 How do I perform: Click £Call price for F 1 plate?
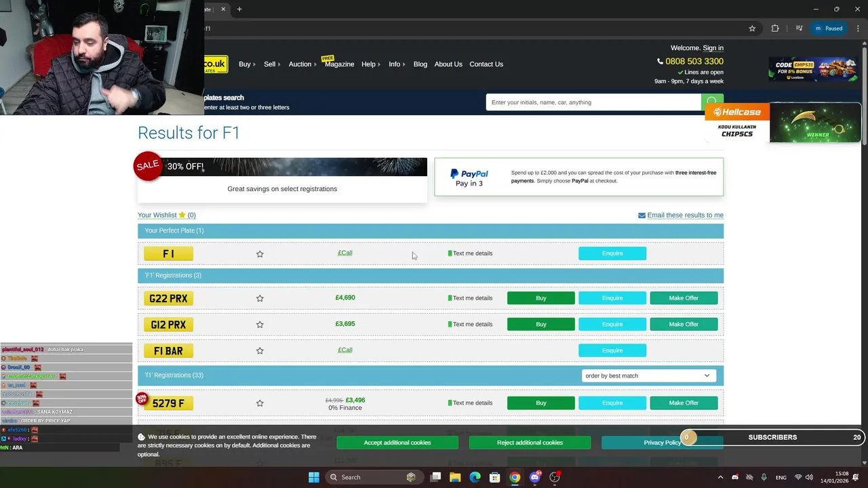point(345,253)
